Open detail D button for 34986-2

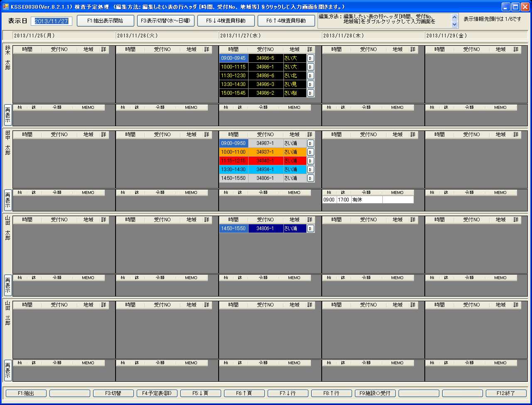coord(310,93)
